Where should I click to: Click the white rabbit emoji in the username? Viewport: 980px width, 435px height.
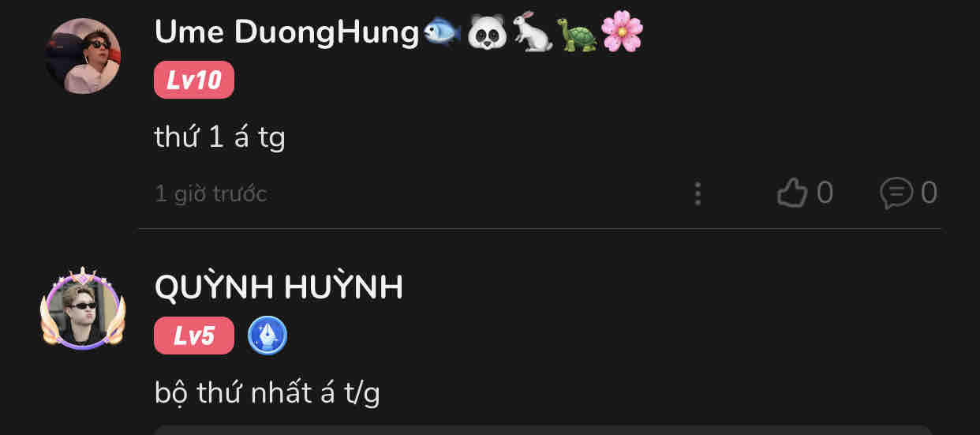pyautogui.click(x=532, y=32)
